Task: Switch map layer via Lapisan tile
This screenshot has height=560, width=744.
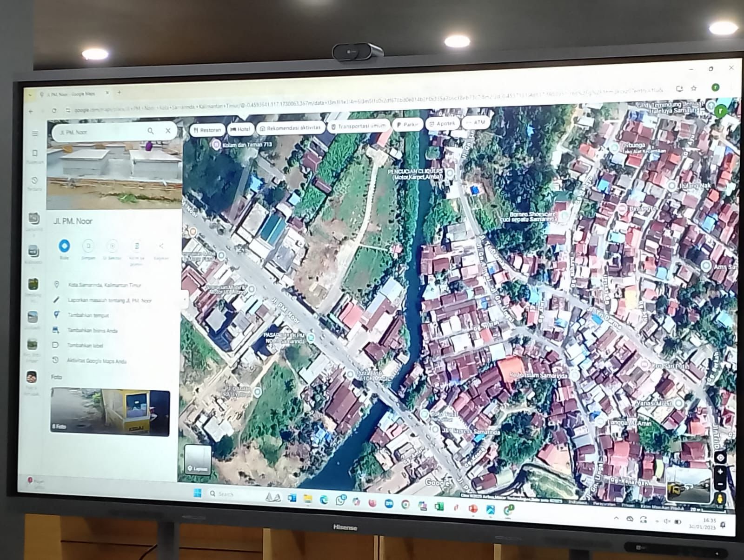Action: (197, 459)
